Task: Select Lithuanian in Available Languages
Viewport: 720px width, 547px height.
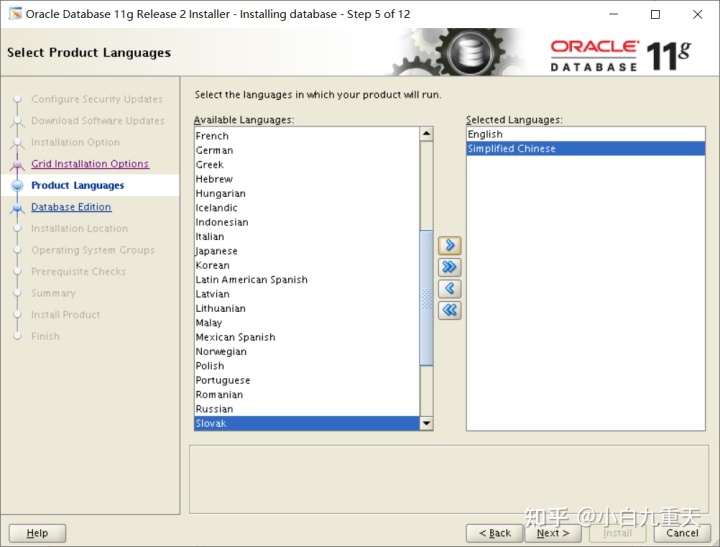Action: pos(307,308)
